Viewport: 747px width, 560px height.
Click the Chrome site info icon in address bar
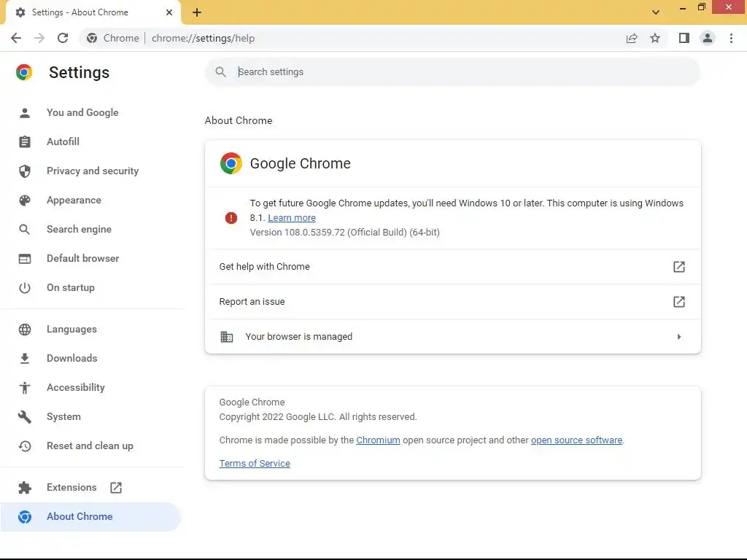click(92, 38)
